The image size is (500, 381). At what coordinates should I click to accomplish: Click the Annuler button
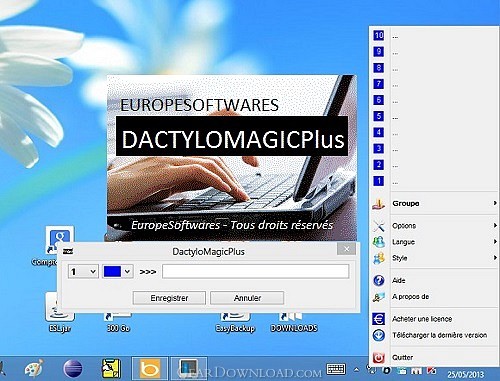pyautogui.click(x=247, y=298)
